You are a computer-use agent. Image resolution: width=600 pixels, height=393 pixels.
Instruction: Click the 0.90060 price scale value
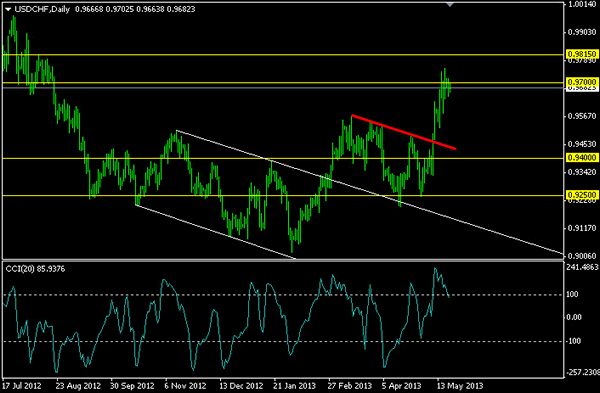582,256
